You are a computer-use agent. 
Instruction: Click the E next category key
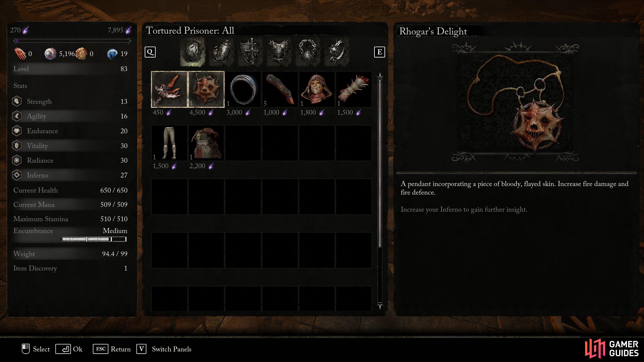(x=379, y=52)
